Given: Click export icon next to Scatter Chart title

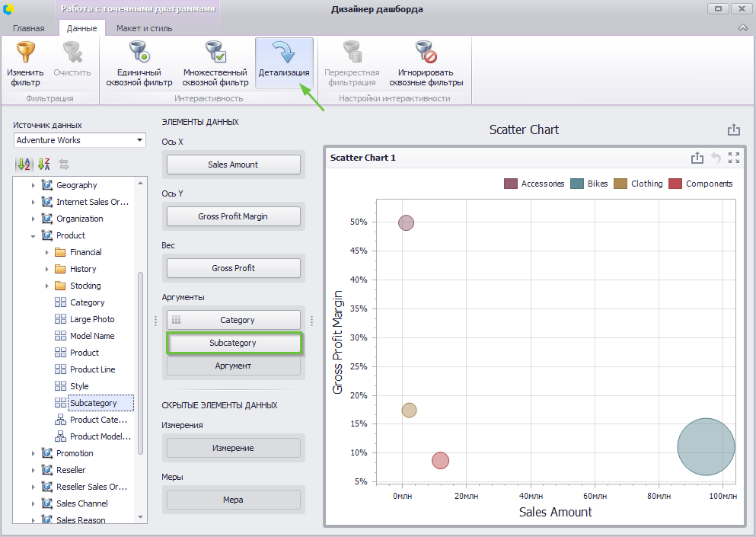Looking at the screenshot, I should pyautogui.click(x=733, y=129).
